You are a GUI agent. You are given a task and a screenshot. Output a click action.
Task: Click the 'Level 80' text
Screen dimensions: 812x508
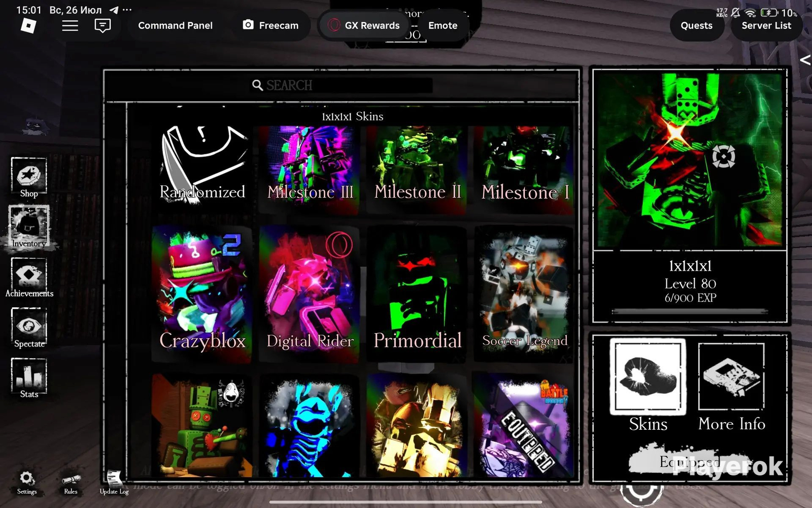[x=690, y=283]
